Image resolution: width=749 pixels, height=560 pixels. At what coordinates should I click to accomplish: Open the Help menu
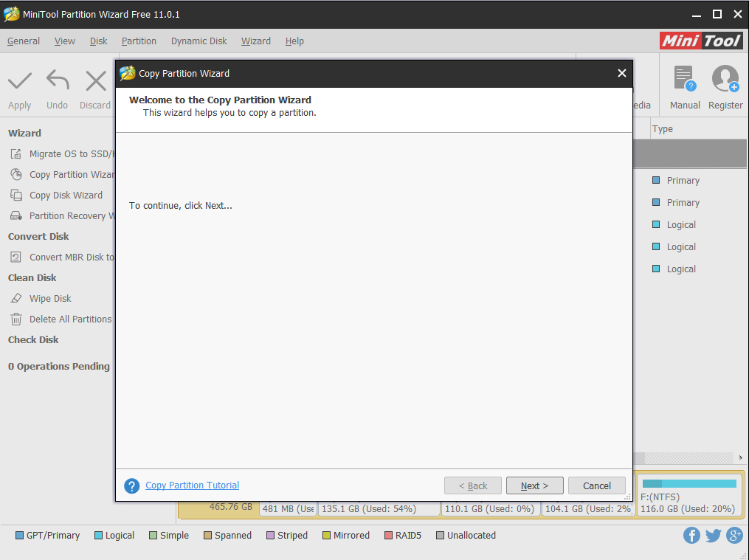coord(294,41)
